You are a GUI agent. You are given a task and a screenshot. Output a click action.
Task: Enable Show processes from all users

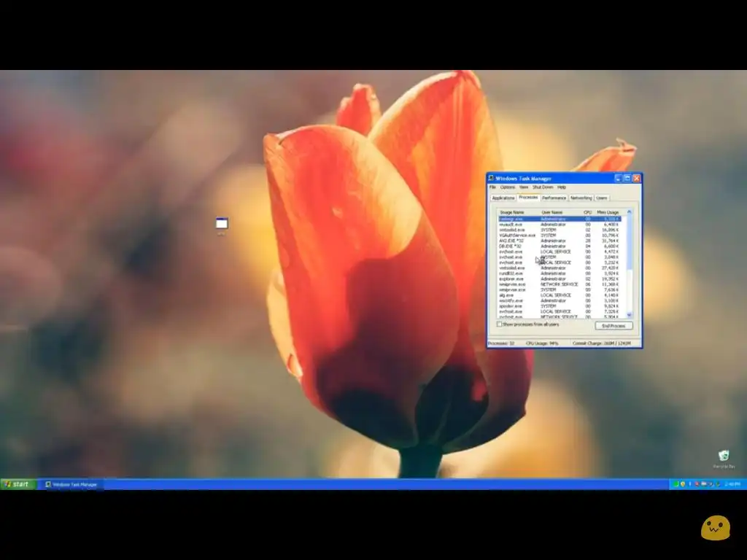click(x=499, y=324)
